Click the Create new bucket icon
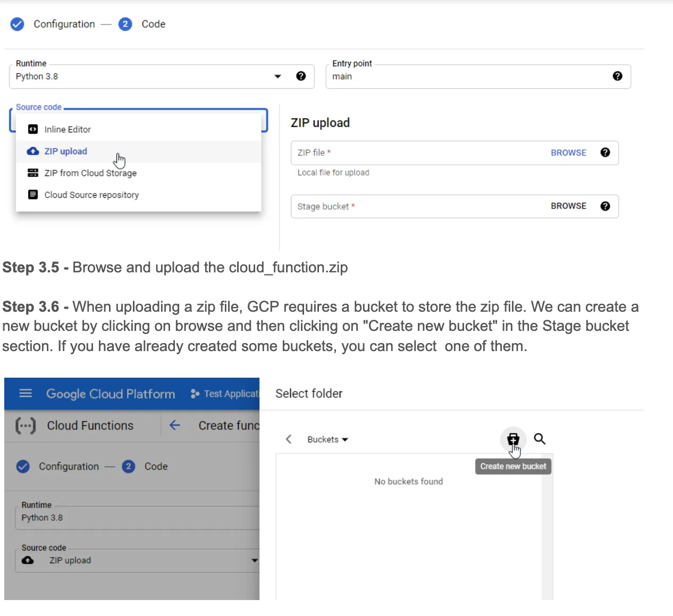The image size is (673, 616). (512, 439)
